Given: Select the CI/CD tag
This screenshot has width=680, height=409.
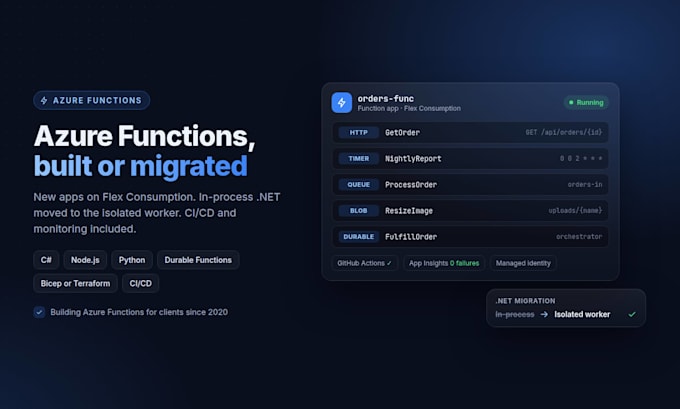Looking at the screenshot, I should [141, 283].
